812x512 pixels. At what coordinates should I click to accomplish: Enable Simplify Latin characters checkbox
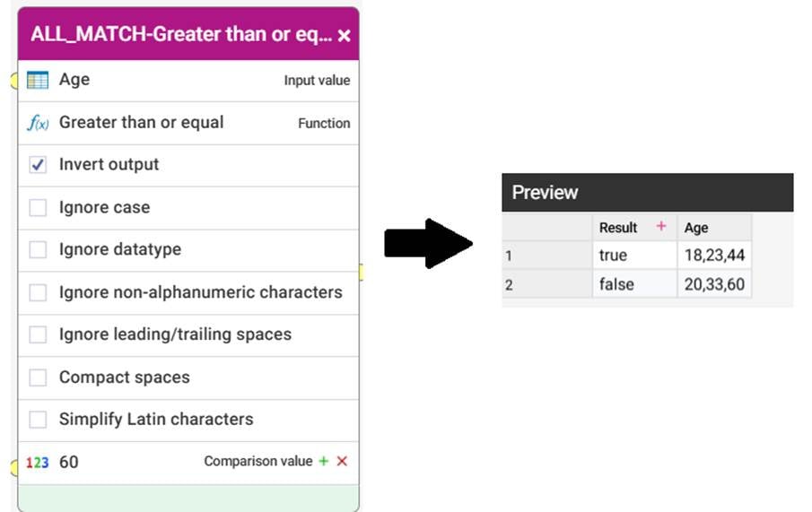coord(38,420)
